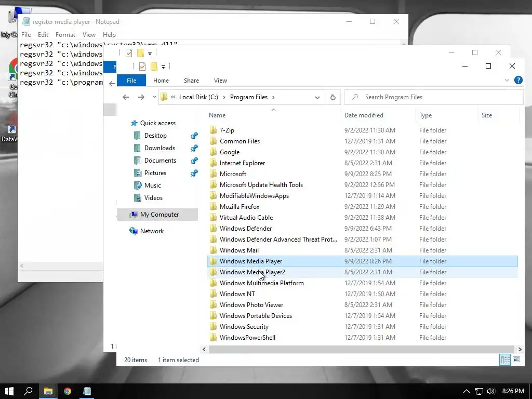
Task: Open Recent locations dropdown arrow
Action: [x=154, y=97]
